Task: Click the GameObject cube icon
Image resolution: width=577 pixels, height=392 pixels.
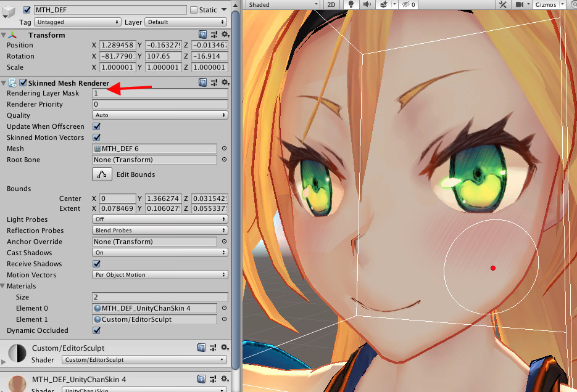Action: (x=8, y=11)
